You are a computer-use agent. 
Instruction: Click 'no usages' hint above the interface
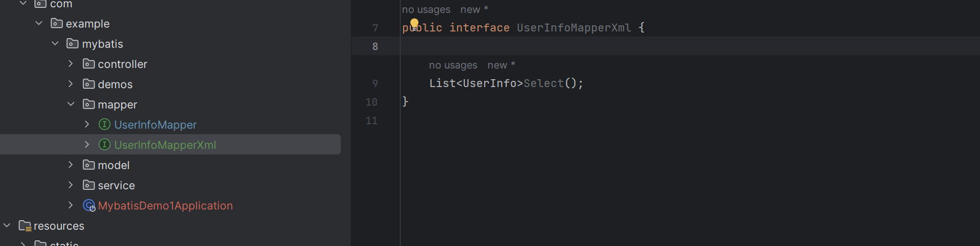(426, 10)
